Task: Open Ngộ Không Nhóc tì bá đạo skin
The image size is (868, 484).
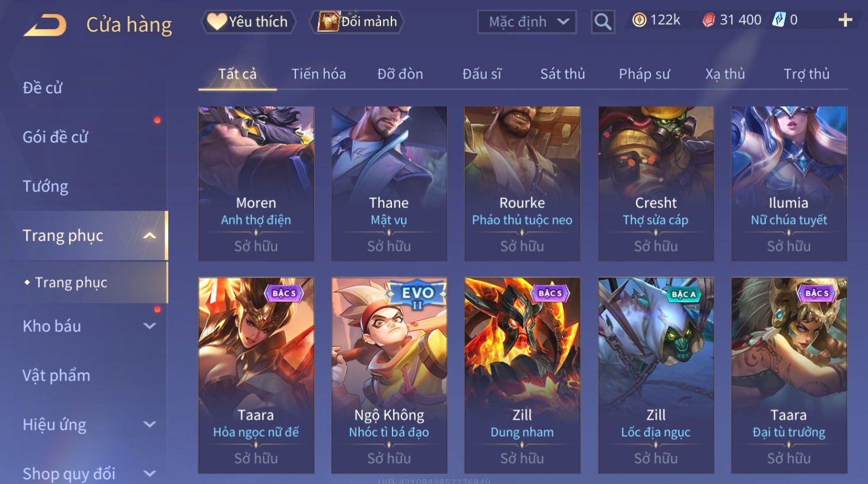Action: coord(389,376)
